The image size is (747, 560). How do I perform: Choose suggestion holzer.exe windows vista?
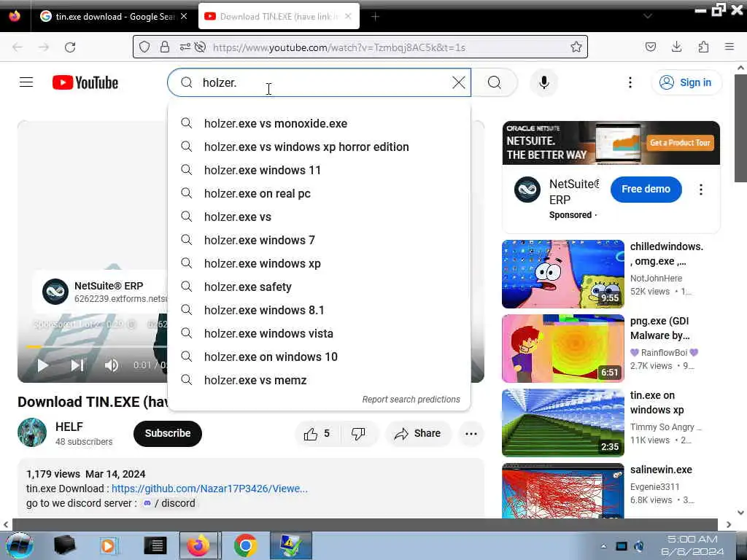click(320, 333)
